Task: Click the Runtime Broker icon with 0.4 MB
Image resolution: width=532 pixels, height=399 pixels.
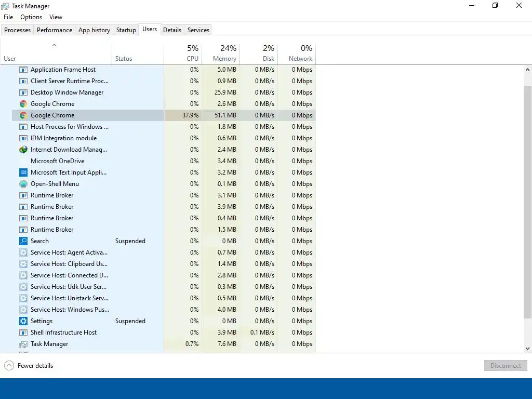Action: tap(23, 218)
